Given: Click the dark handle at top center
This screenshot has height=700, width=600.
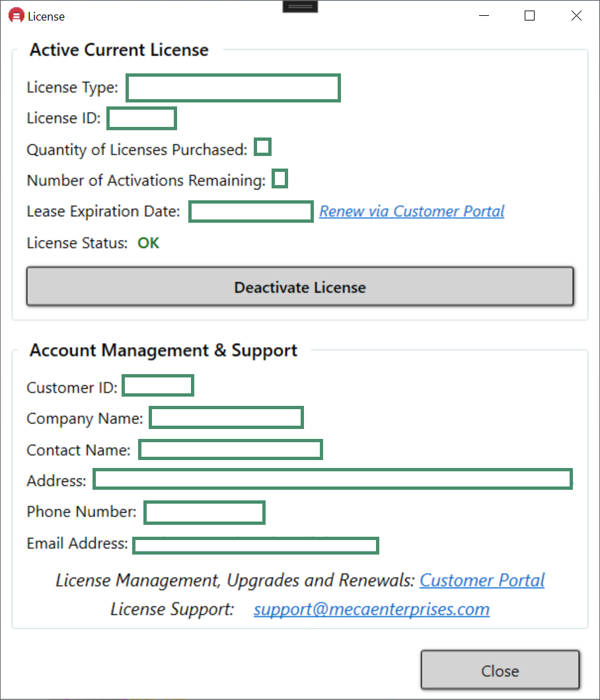Looking at the screenshot, I should point(300,6).
